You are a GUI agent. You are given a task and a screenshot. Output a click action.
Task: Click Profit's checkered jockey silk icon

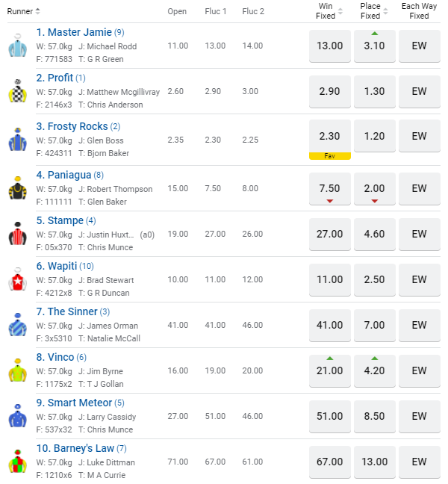[x=17, y=91]
